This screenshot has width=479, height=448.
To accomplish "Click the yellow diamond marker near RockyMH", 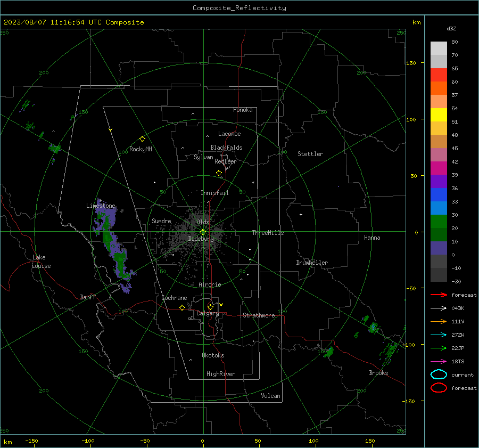I will (x=142, y=139).
